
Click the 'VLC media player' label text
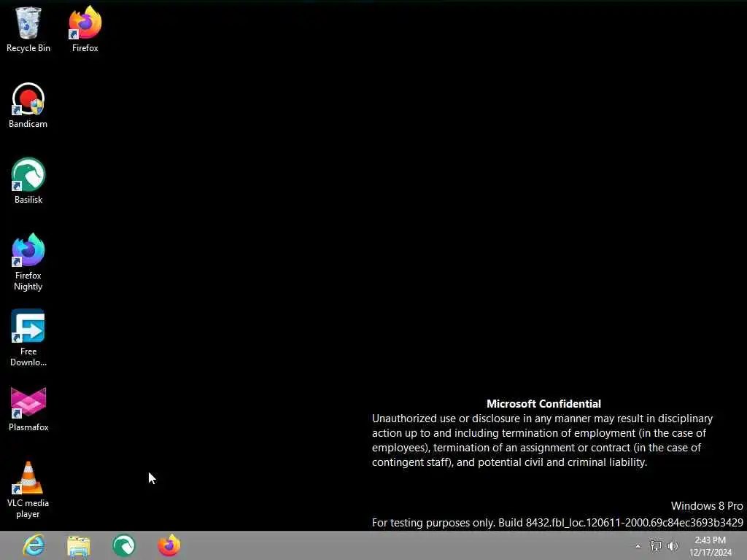[x=28, y=508]
